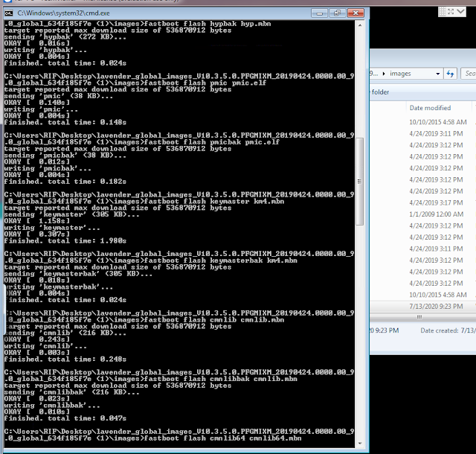Minimize the cmd.exe window
This screenshot has width=476, height=454.
pyautogui.click(x=319, y=13)
